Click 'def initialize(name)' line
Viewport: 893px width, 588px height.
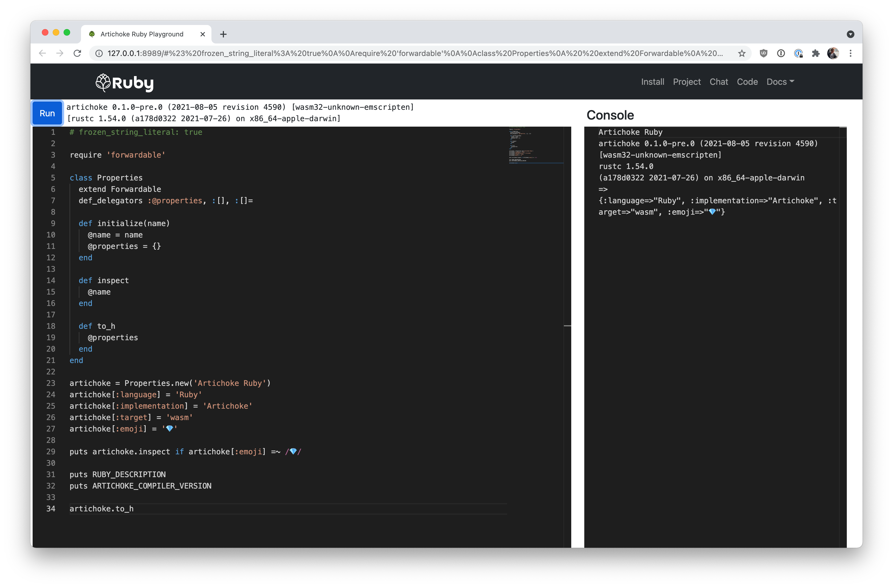click(124, 223)
